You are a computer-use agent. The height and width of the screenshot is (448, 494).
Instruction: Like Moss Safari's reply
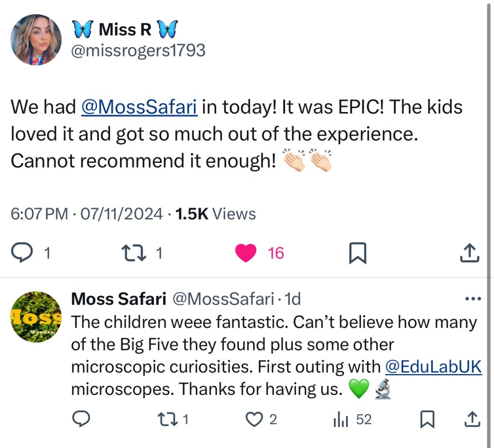click(x=254, y=419)
